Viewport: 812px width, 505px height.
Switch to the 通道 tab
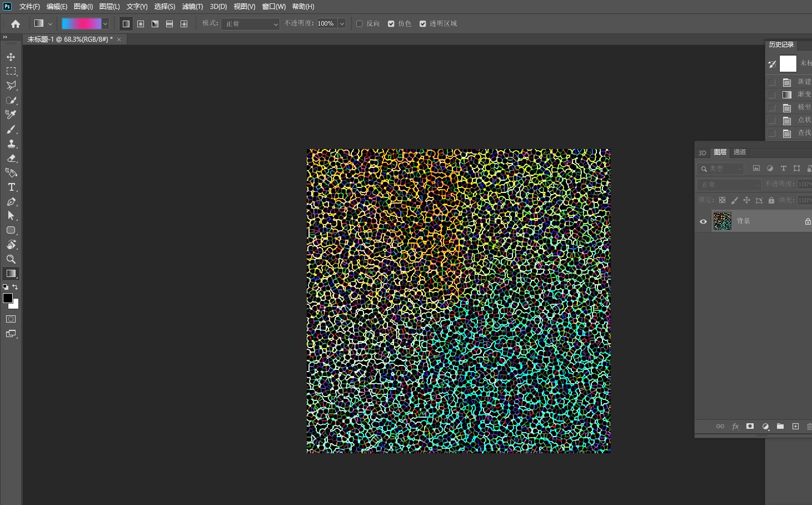pyautogui.click(x=740, y=152)
